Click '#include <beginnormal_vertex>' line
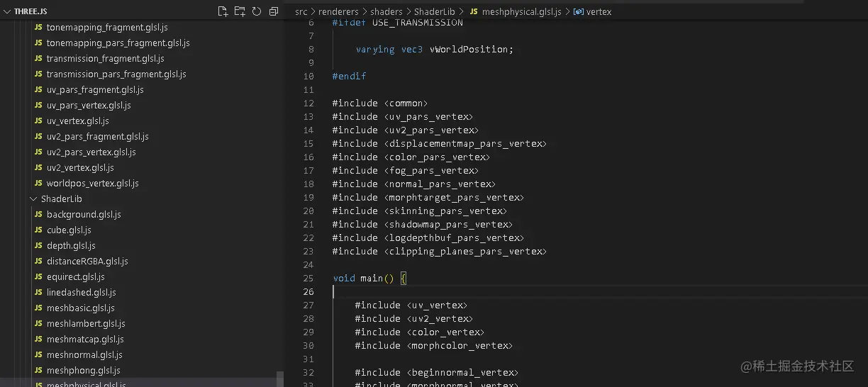Viewport: 868px width, 387px height. [x=437, y=372]
